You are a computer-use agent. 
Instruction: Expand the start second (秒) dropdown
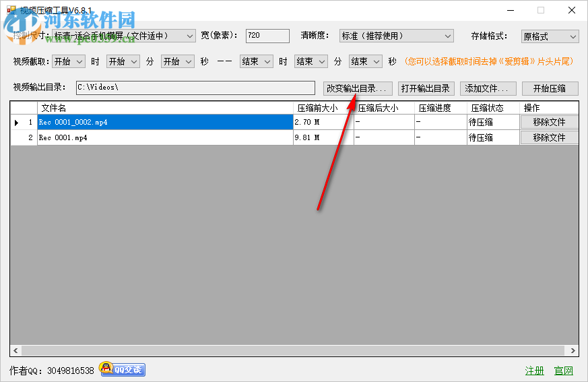pyautogui.click(x=178, y=61)
